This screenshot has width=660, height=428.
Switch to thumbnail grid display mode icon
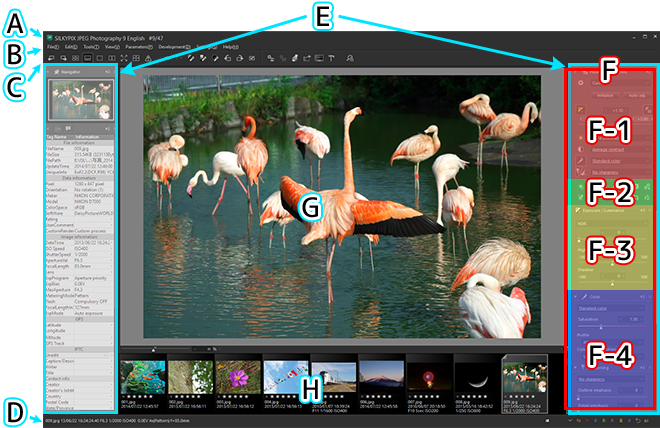pyautogui.click(x=75, y=58)
